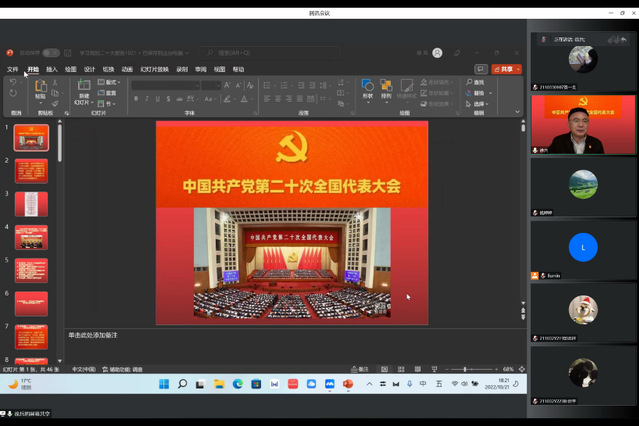Collapse the ribbon with the chevron
The image size is (639, 426).
point(517,112)
